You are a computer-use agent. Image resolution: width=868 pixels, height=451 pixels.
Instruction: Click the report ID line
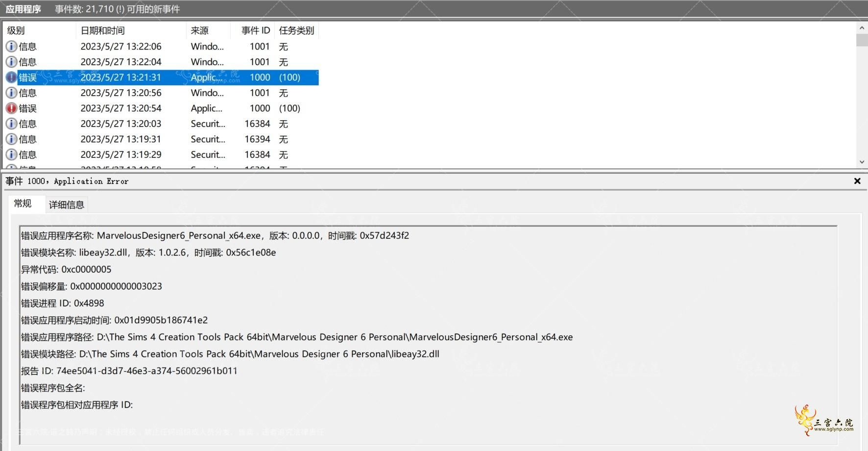pos(129,371)
